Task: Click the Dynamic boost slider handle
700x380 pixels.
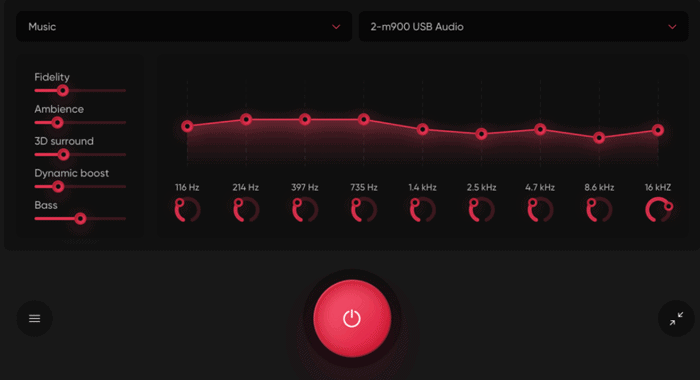Action: (58, 187)
